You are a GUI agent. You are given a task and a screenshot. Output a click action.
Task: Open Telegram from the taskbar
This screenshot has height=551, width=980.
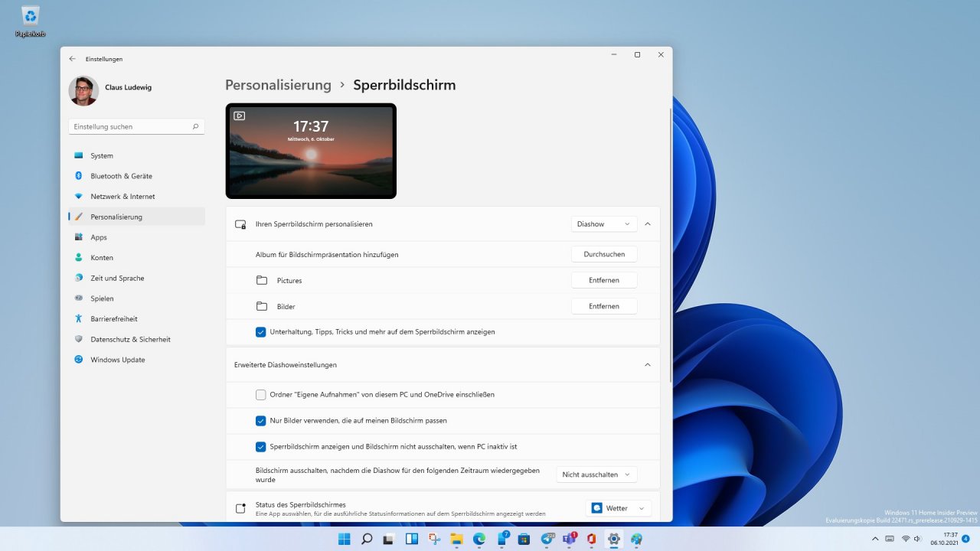click(x=547, y=539)
